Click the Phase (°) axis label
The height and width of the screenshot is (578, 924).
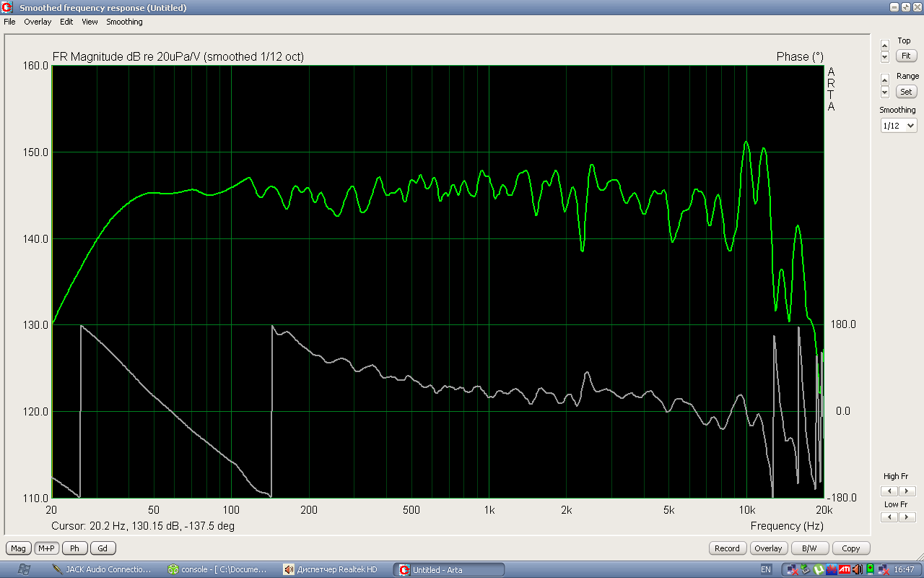coord(800,56)
